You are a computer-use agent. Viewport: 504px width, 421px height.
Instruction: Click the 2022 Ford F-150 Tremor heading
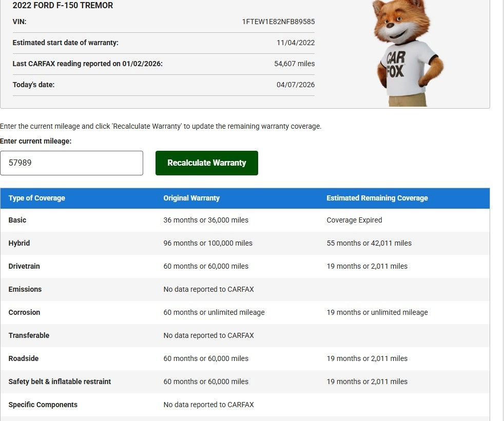[63, 6]
